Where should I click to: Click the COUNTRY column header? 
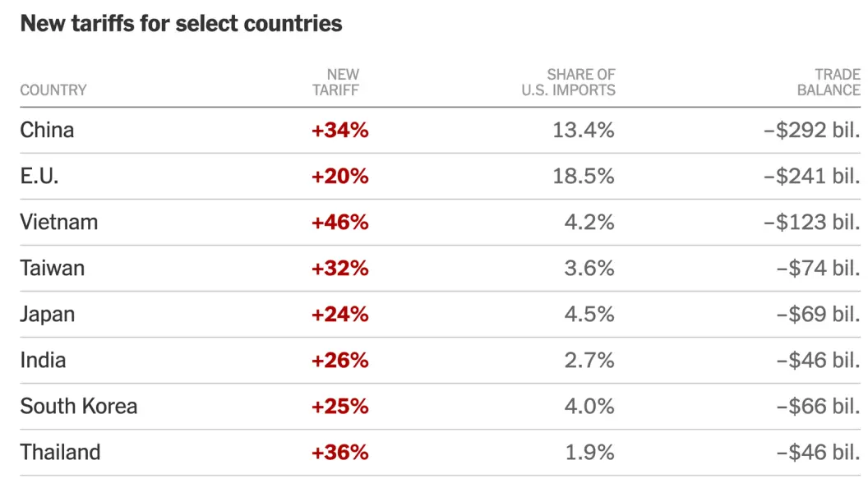[x=53, y=90]
